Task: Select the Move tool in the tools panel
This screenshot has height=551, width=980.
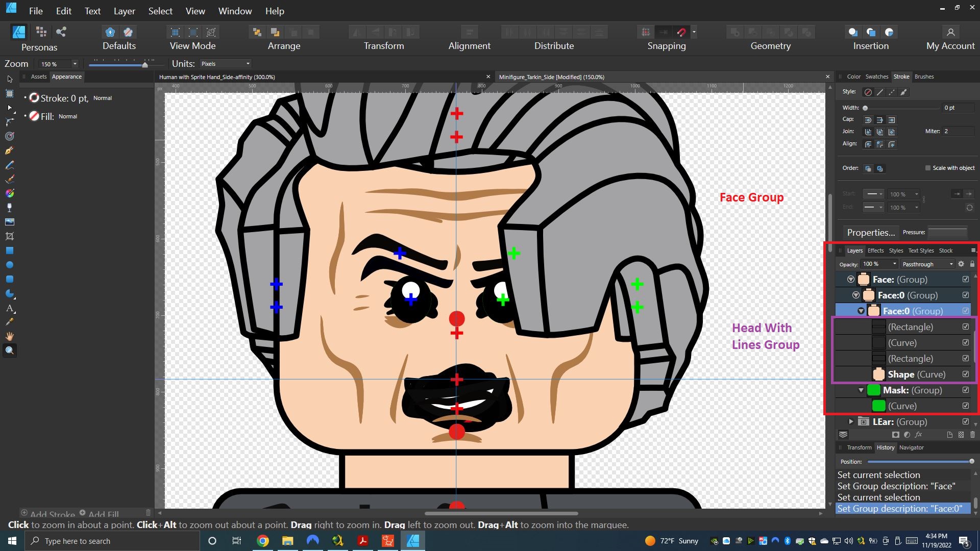Action: click(10, 79)
